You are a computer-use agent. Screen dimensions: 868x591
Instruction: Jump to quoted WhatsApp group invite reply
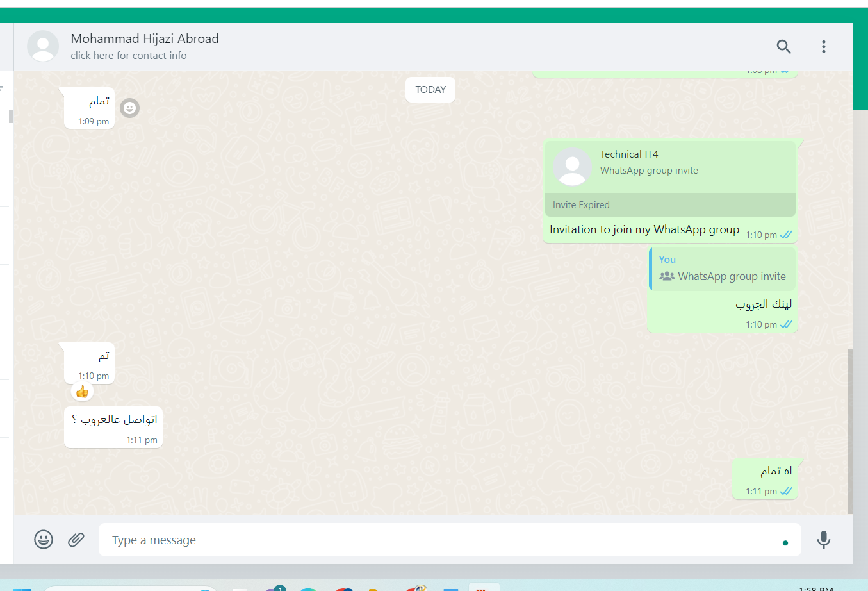pyautogui.click(x=723, y=269)
